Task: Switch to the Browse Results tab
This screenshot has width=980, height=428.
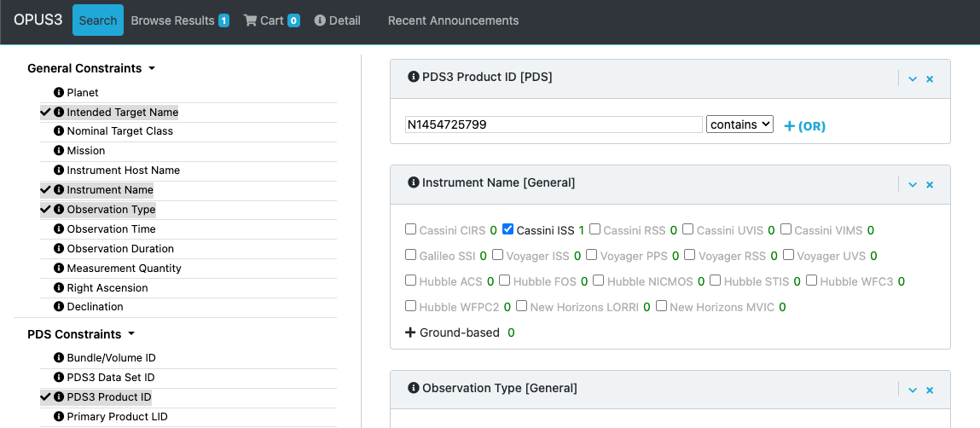Action: (x=179, y=20)
